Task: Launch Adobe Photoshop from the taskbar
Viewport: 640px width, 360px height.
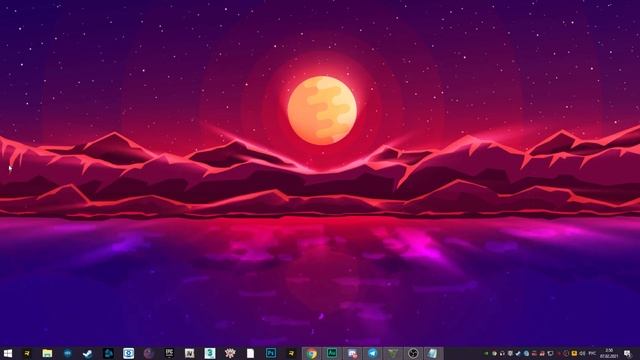Action: point(271,353)
